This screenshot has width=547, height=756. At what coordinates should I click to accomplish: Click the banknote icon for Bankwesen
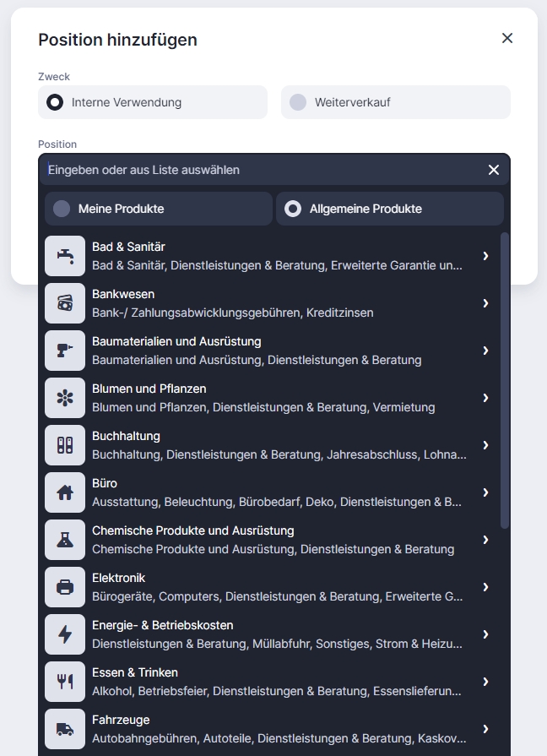point(65,303)
